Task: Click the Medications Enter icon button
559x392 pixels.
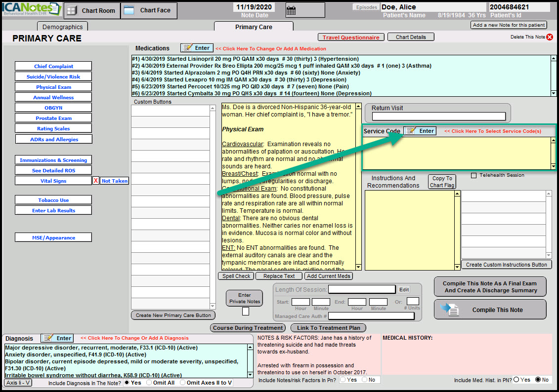Action: click(x=197, y=48)
